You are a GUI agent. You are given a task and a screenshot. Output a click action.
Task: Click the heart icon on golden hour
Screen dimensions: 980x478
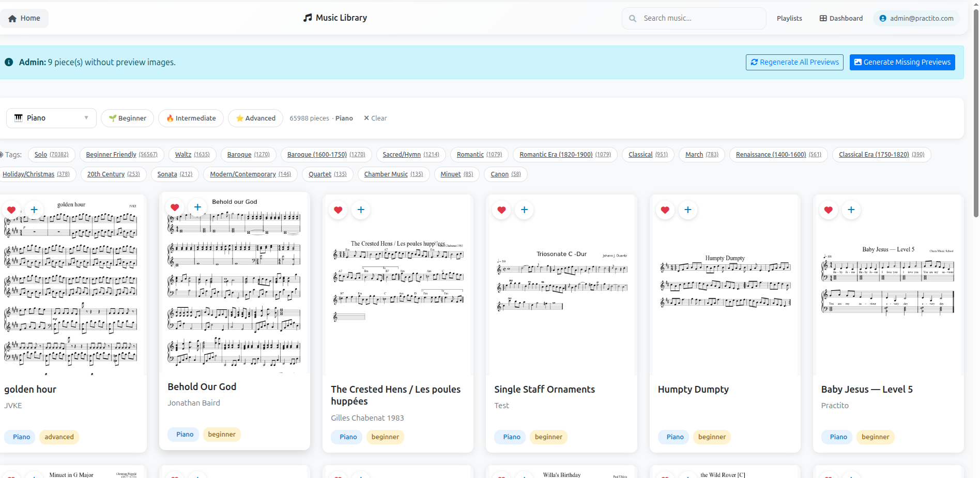pos(11,210)
